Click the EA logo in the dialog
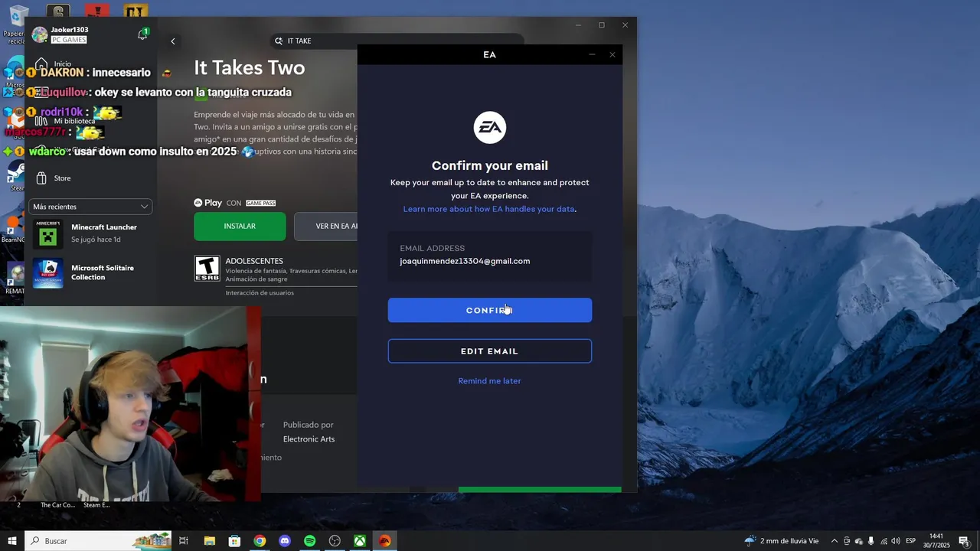The height and width of the screenshot is (551, 980). tap(489, 127)
